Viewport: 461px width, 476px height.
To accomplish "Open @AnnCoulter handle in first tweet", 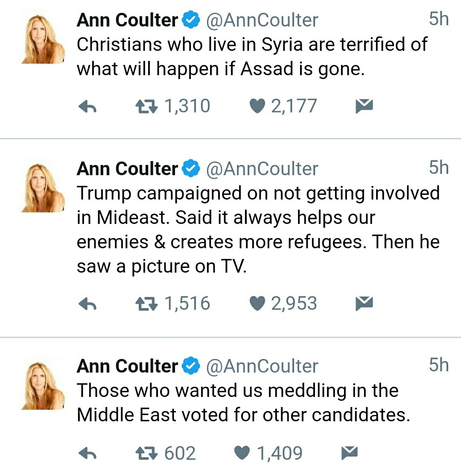I will (x=262, y=21).
